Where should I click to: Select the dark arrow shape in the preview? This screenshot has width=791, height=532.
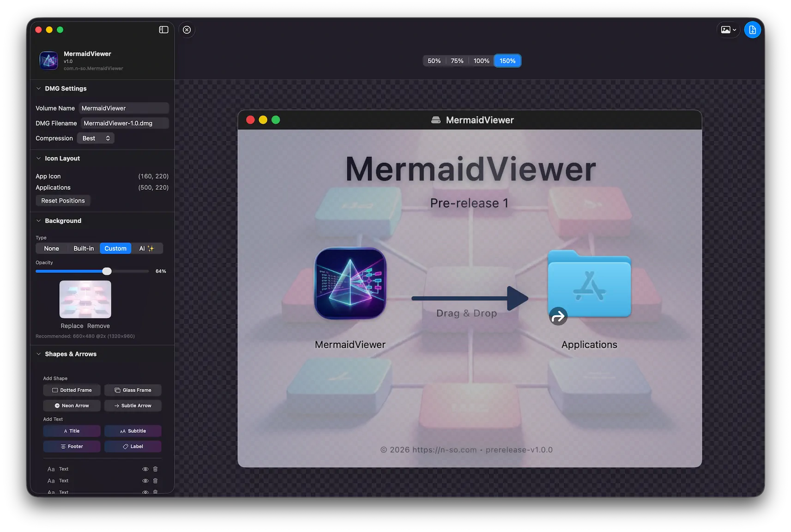(470, 298)
